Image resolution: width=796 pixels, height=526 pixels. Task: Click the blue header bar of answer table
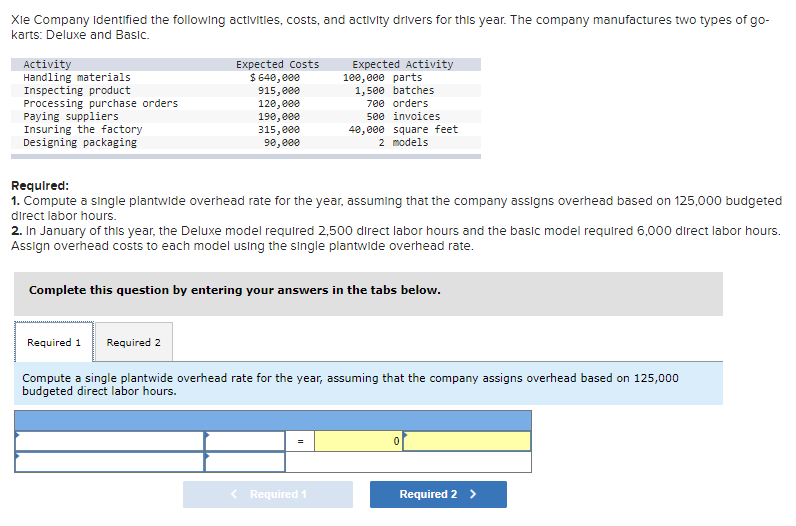click(273, 421)
